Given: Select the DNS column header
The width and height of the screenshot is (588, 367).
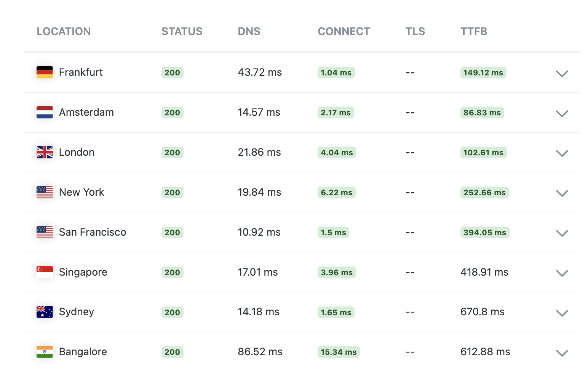Looking at the screenshot, I should click(x=249, y=31).
